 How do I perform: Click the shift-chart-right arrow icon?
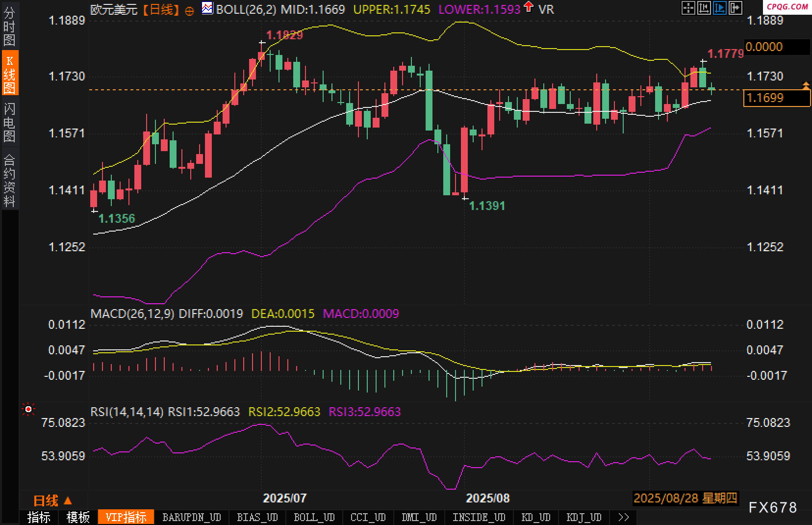point(736,8)
